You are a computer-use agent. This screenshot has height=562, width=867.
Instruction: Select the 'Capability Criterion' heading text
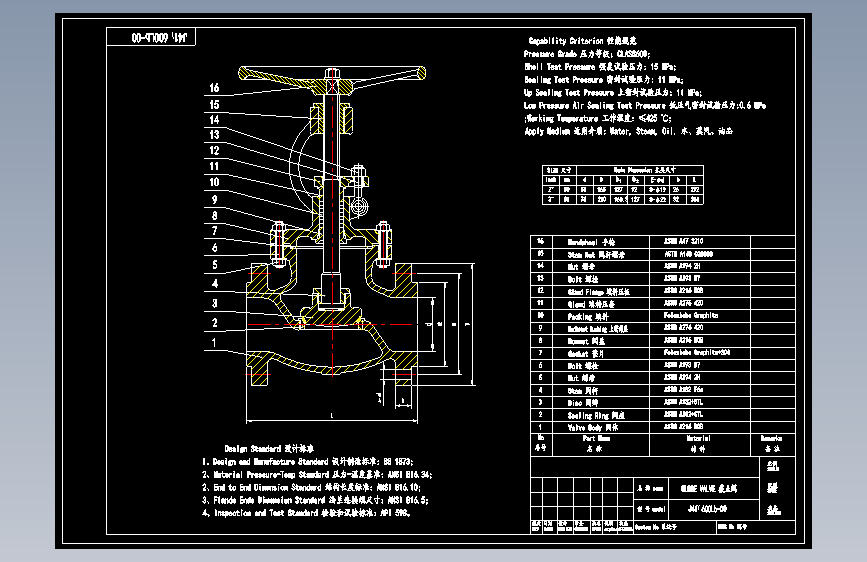click(x=582, y=41)
